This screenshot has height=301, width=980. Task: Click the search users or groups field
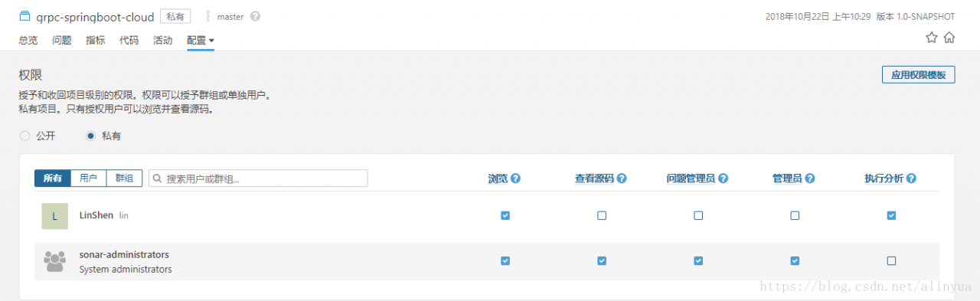click(x=258, y=178)
